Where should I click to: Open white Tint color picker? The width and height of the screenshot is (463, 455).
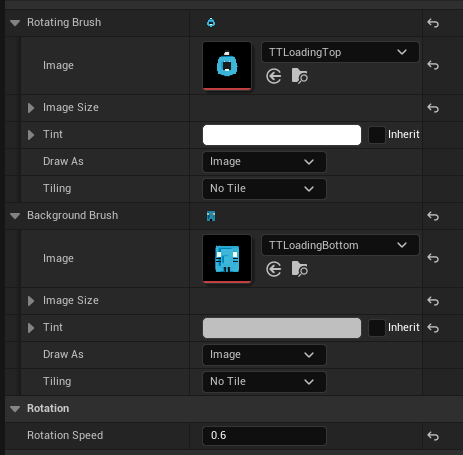click(x=282, y=135)
